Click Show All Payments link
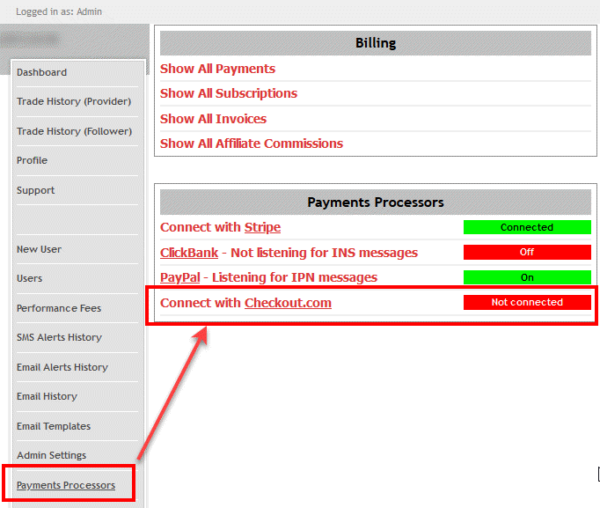The height and width of the screenshot is (508, 600). coord(217,69)
